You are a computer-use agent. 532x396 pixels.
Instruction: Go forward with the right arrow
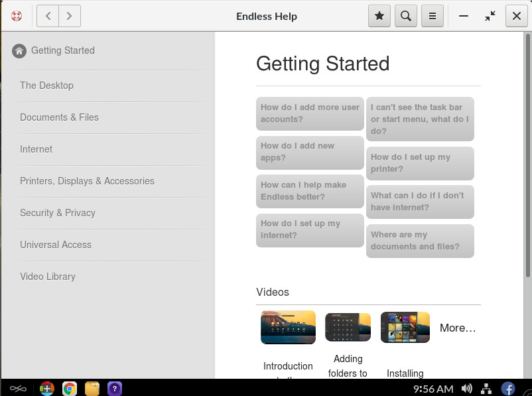coord(70,16)
